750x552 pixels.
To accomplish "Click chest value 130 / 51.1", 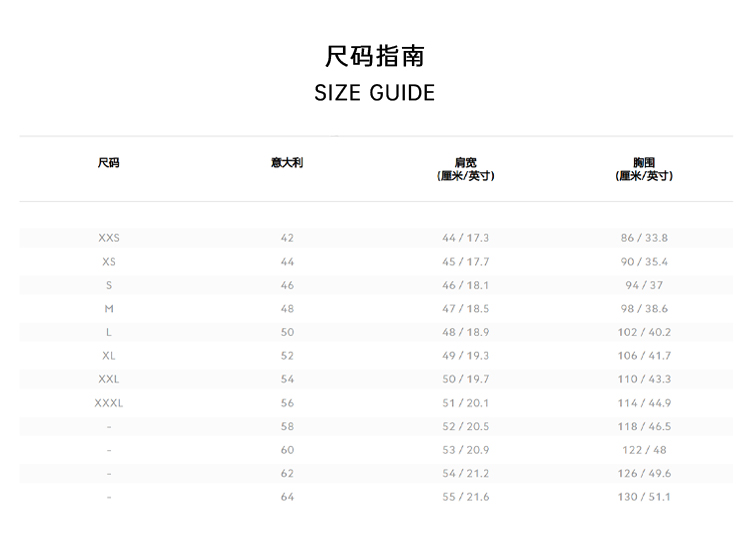I will tap(644, 497).
